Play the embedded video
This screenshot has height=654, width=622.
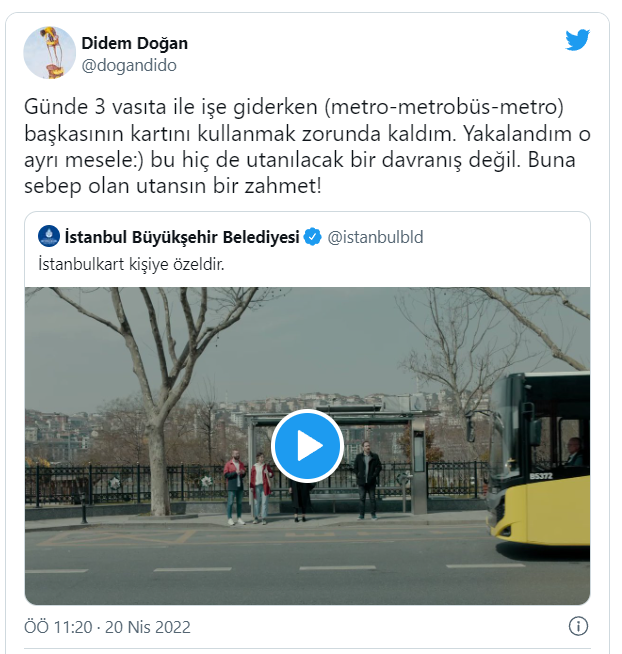[307, 445]
